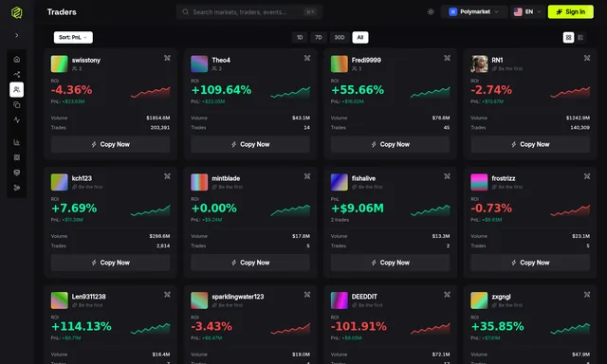This screenshot has width=607, height=364.
Task: Click Copy Now on RN1's card
Action: tap(530, 144)
